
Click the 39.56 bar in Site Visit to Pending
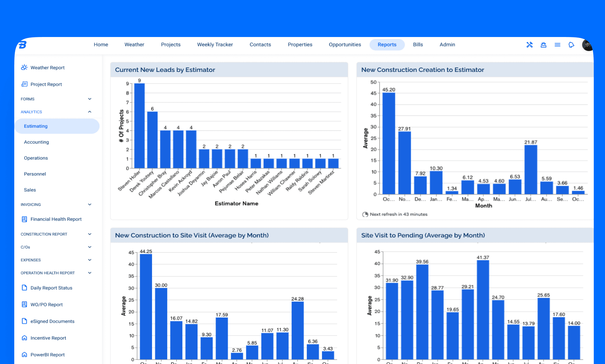(x=422, y=312)
